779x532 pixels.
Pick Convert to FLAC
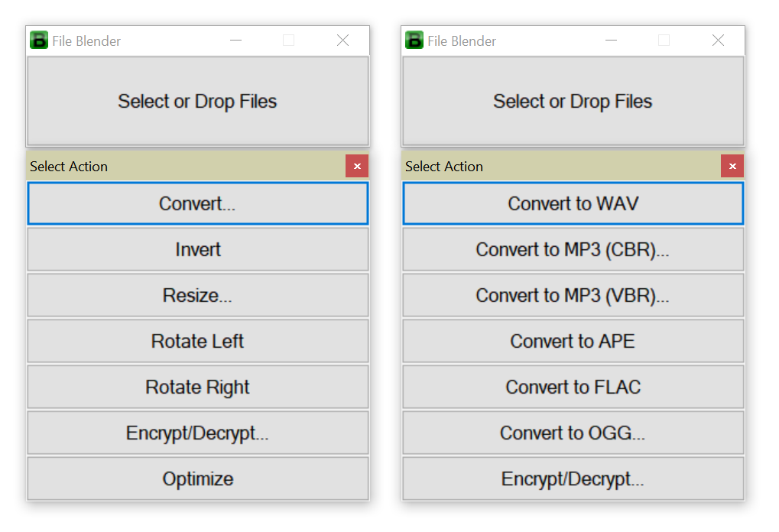click(573, 387)
